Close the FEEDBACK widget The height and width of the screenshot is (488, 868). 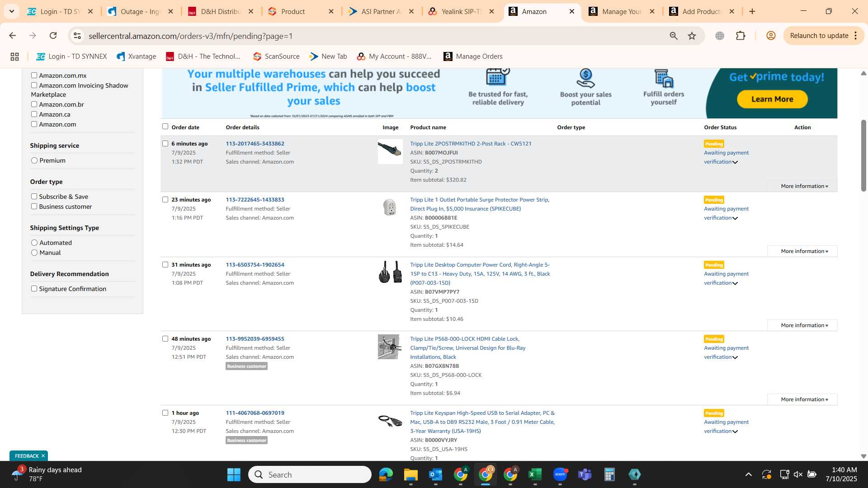click(43, 456)
